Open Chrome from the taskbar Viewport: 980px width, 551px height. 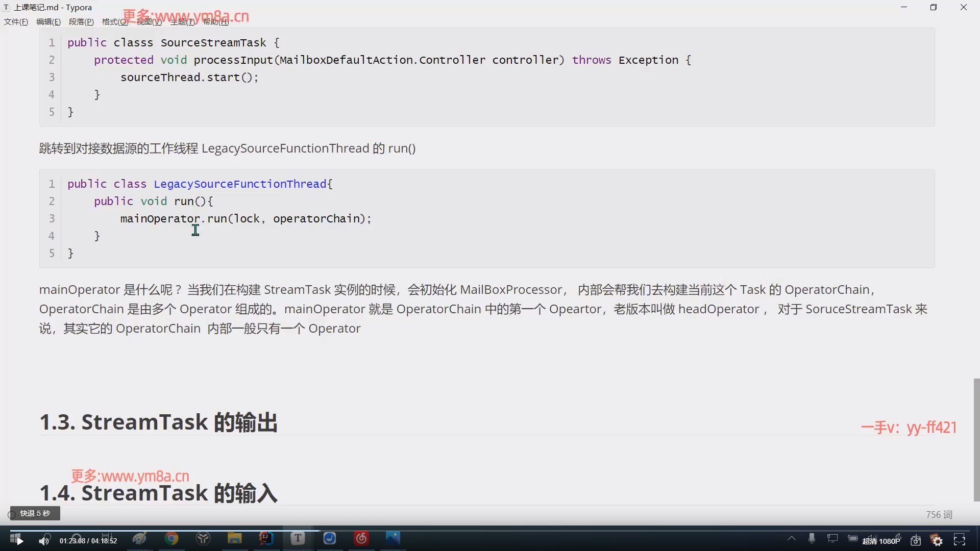click(171, 539)
